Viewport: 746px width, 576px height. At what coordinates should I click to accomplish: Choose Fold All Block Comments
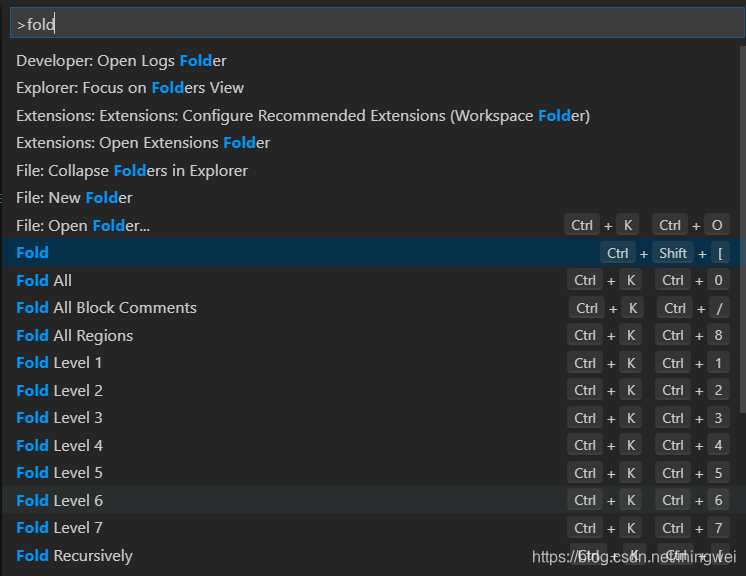371,308
